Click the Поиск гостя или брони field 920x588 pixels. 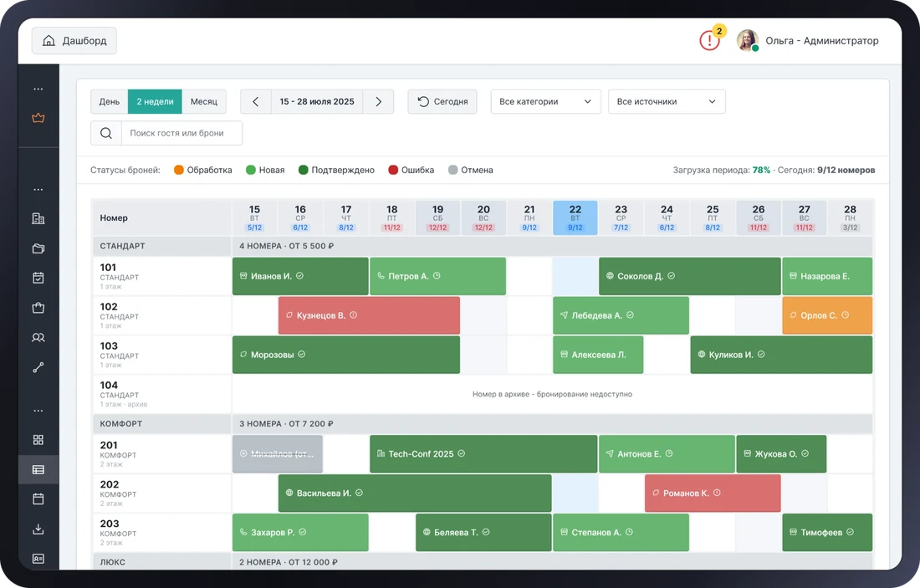tap(181, 133)
